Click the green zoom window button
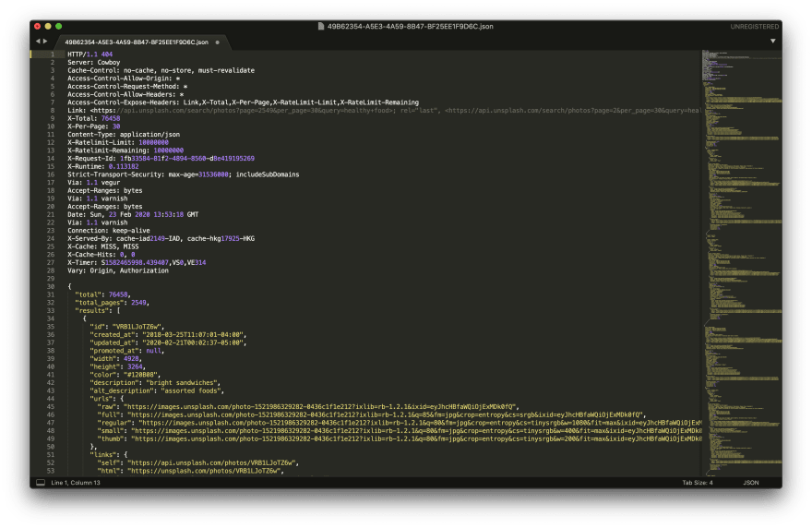This screenshot has height=528, width=812. click(58, 26)
